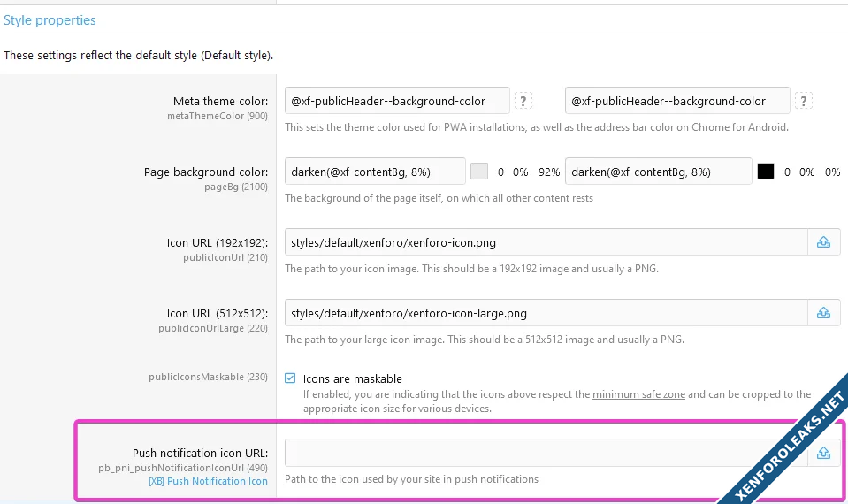Focus the empty push notification icon URL field
Image resolution: width=848 pixels, height=504 pixels.
pos(546,453)
